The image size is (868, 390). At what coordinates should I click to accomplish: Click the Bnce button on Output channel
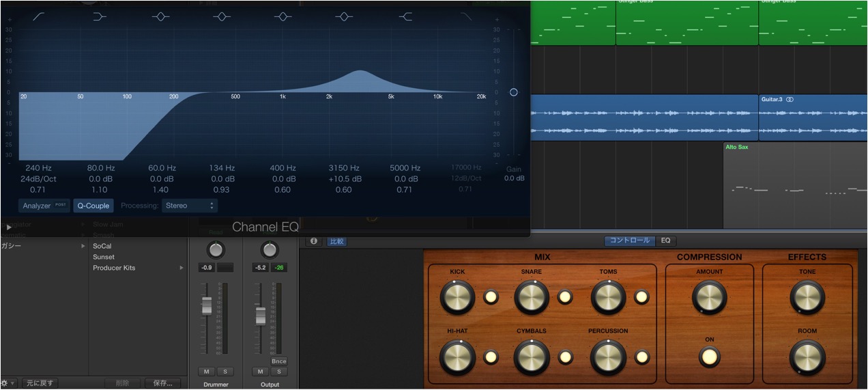(x=278, y=361)
